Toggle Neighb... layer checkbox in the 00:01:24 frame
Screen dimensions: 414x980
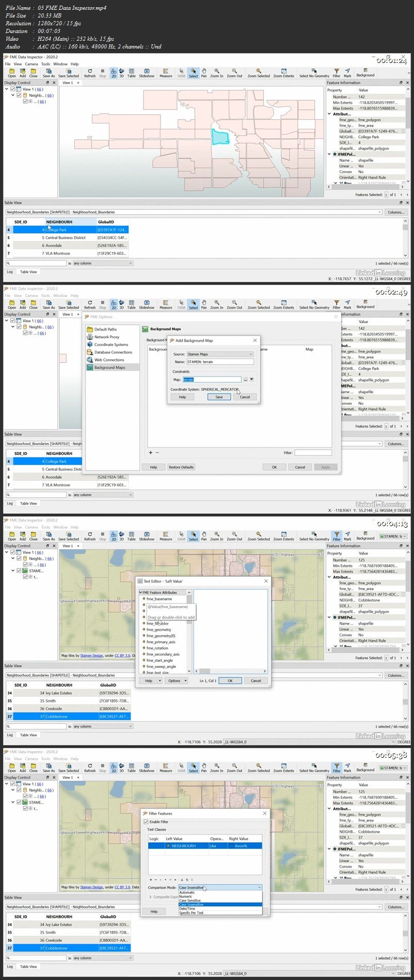click(x=19, y=95)
